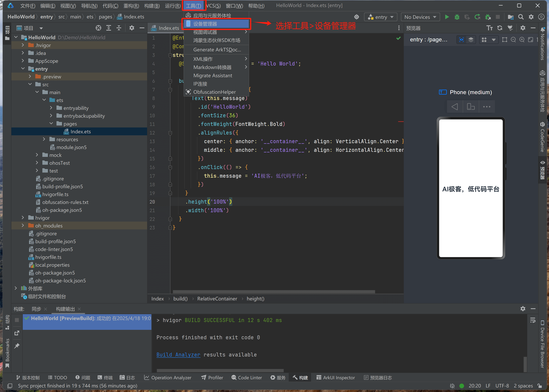Toggle the inspector mode icon in previewer
This screenshot has width=549, height=392.
coord(461,40)
